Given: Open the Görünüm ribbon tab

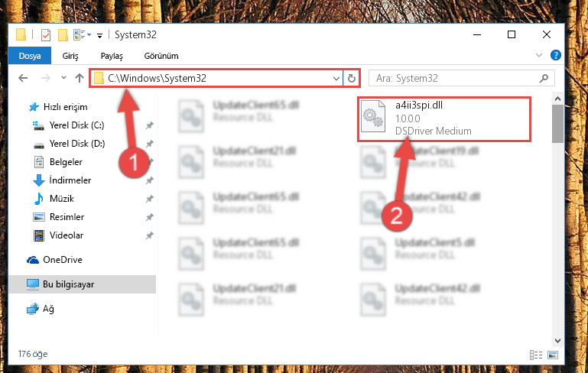Looking at the screenshot, I should [x=161, y=56].
